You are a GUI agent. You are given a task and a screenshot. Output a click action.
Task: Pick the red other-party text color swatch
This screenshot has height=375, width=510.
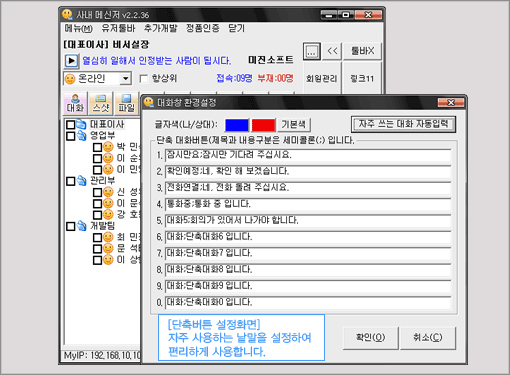[263, 125]
